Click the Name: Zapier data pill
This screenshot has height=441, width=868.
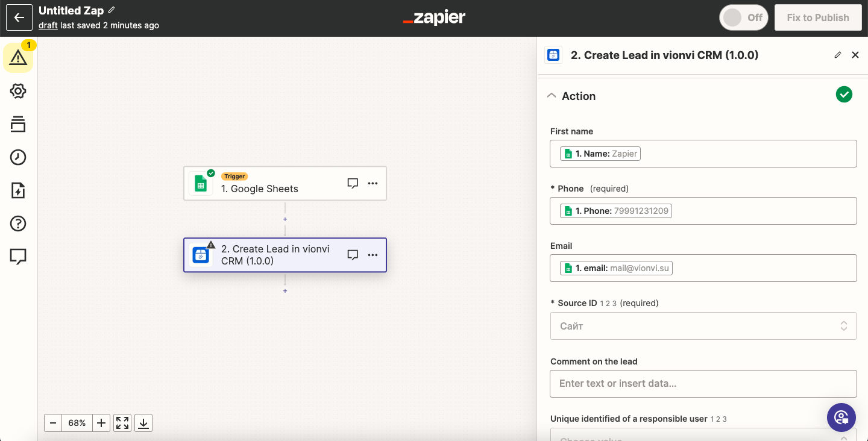[600, 154]
